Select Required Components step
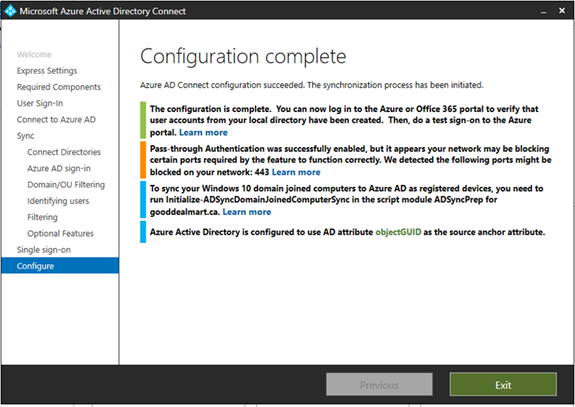This screenshot has height=407, width=575. (x=59, y=87)
